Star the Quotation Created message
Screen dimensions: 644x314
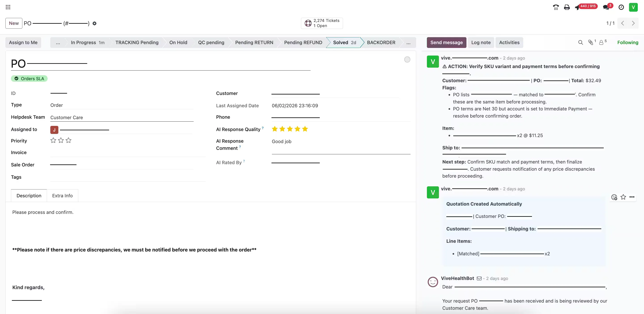click(x=623, y=197)
